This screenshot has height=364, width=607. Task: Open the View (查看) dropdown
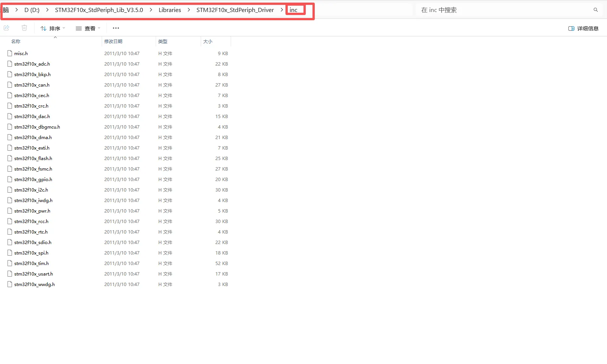88,28
